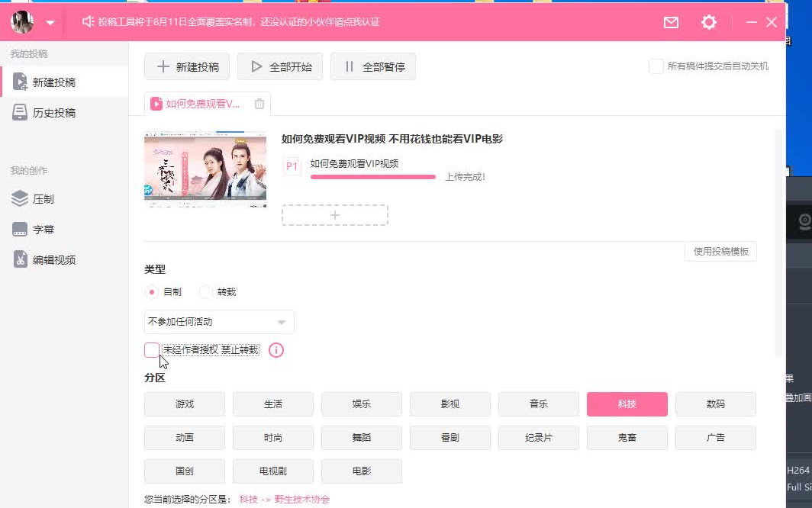Screen dimensions: 812x508
Task: Open the mail/messages envelope icon
Action: [671, 22]
